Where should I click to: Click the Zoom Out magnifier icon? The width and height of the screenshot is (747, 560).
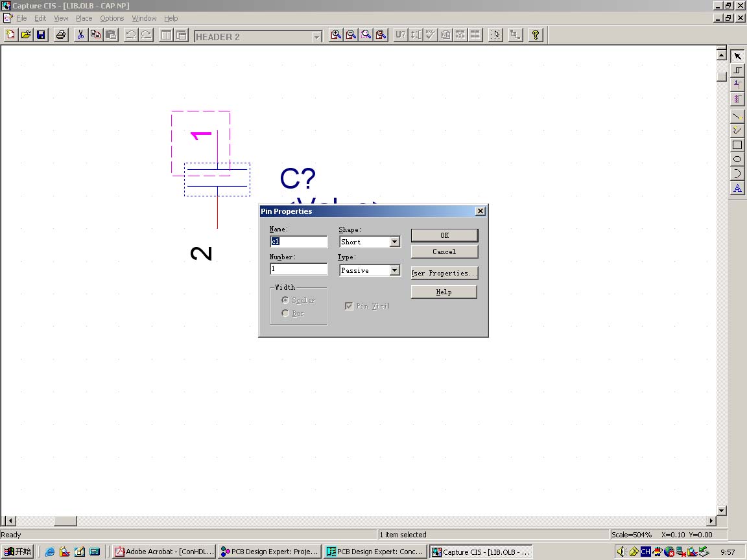(x=351, y=35)
